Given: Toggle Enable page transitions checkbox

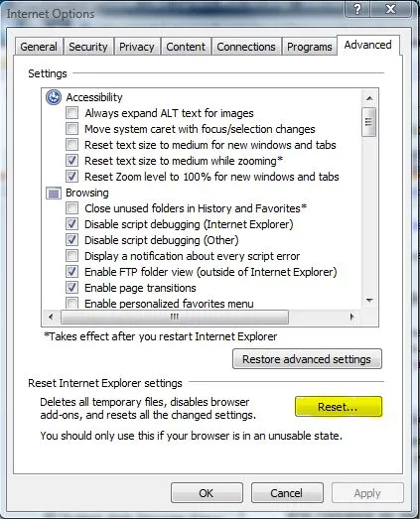Looking at the screenshot, I should 71,288.
